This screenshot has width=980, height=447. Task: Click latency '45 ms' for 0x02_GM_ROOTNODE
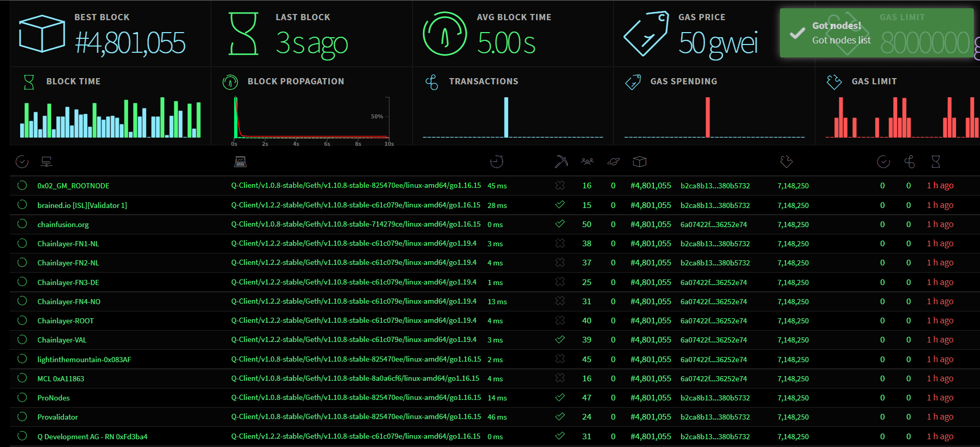pyautogui.click(x=497, y=186)
